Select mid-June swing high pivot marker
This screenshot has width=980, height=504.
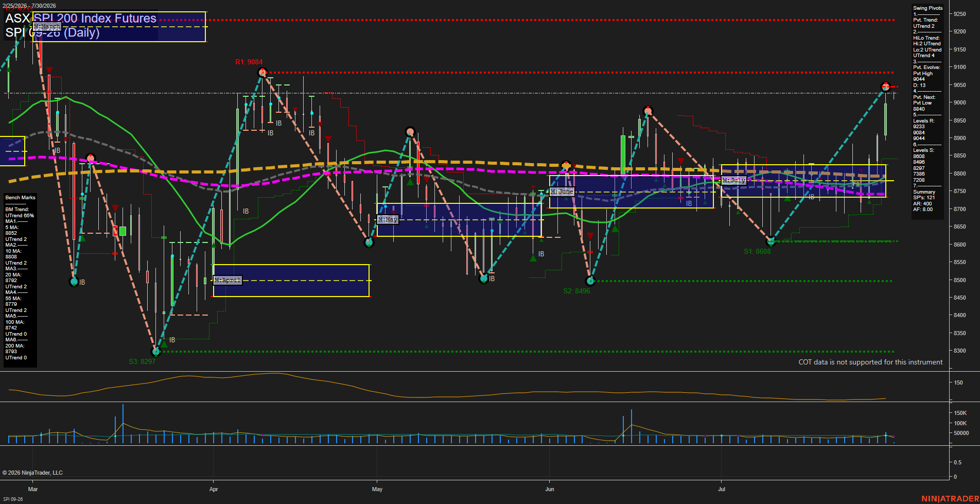click(648, 111)
